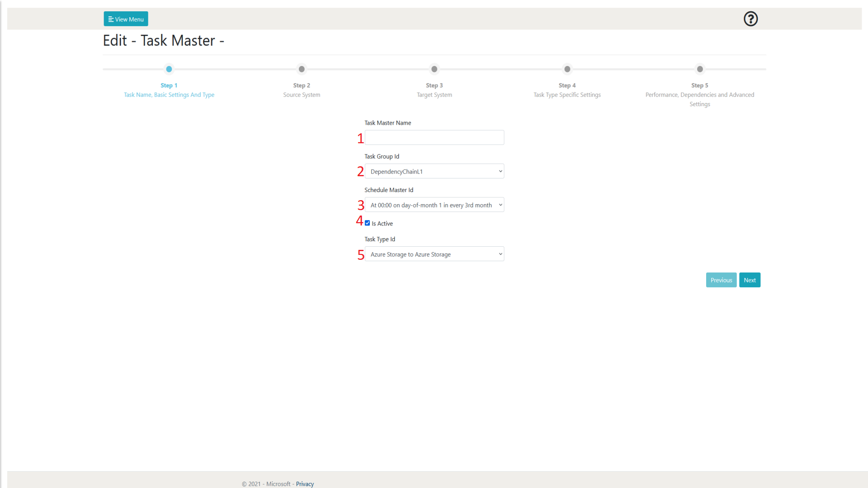Open the Schedule Master Id dropdown
Image resolution: width=868 pixels, height=488 pixels.
434,205
